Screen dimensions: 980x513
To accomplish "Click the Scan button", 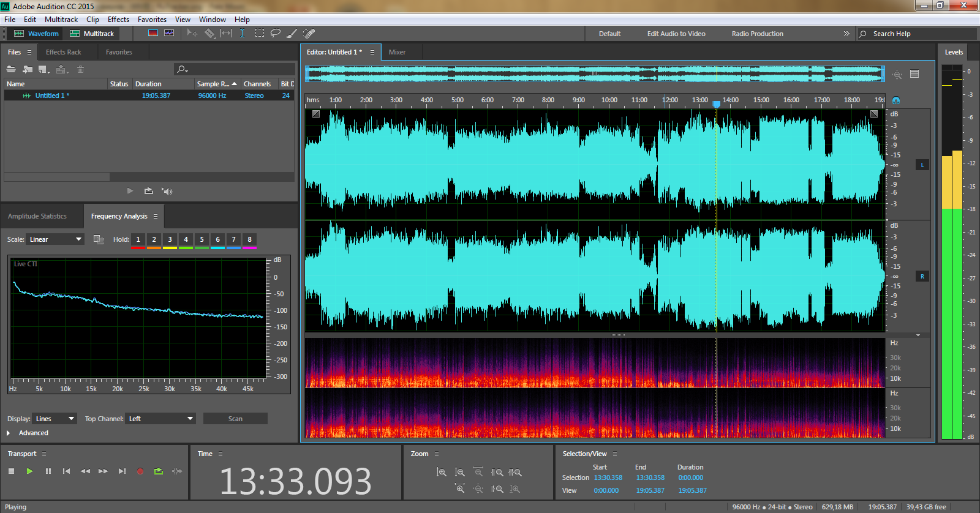I will coord(235,419).
